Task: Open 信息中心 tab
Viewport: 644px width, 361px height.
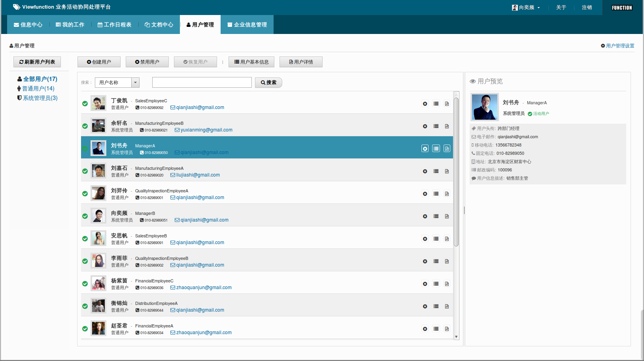Action: 28,24
